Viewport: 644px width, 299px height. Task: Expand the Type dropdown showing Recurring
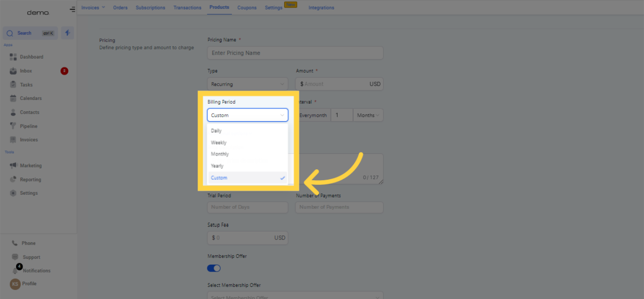248,84
